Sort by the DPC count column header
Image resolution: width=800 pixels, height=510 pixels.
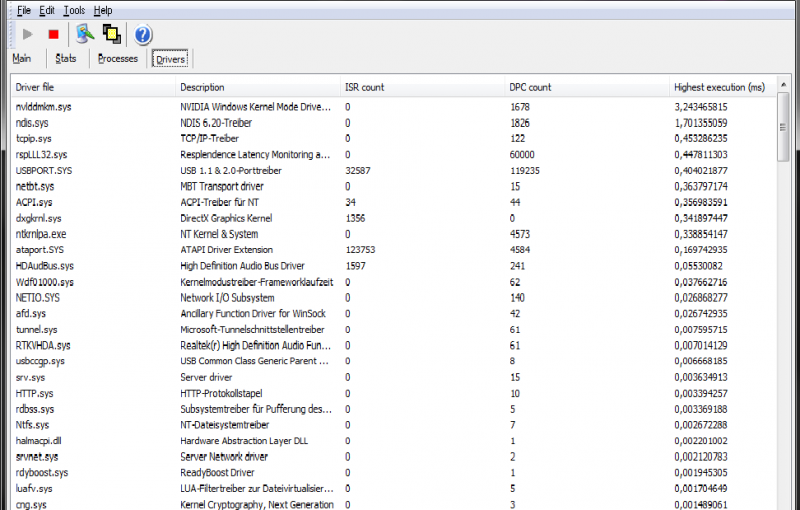(587, 87)
